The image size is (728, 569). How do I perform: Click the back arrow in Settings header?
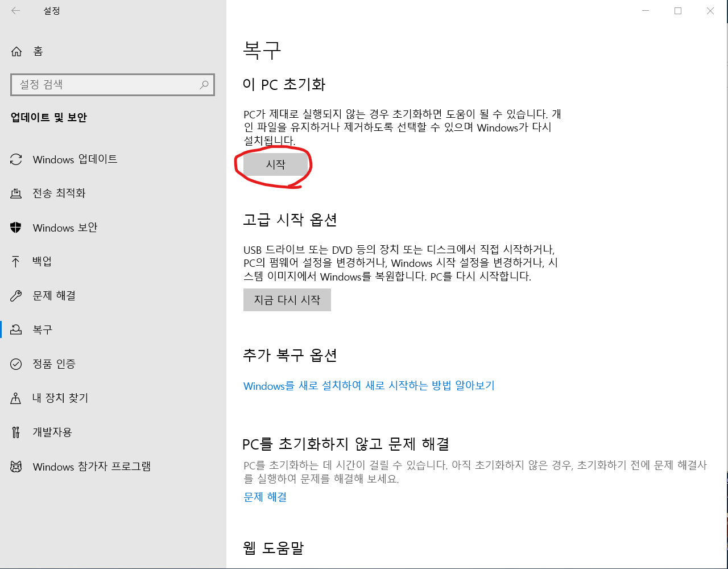click(15, 11)
